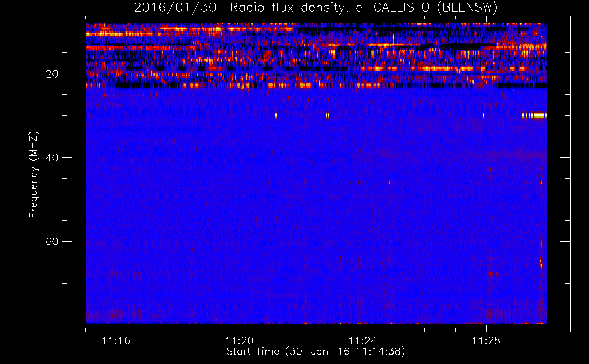Click the 'Frequency (MHZ)' axis label
The height and width of the screenshot is (364, 589).
click(33, 175)
